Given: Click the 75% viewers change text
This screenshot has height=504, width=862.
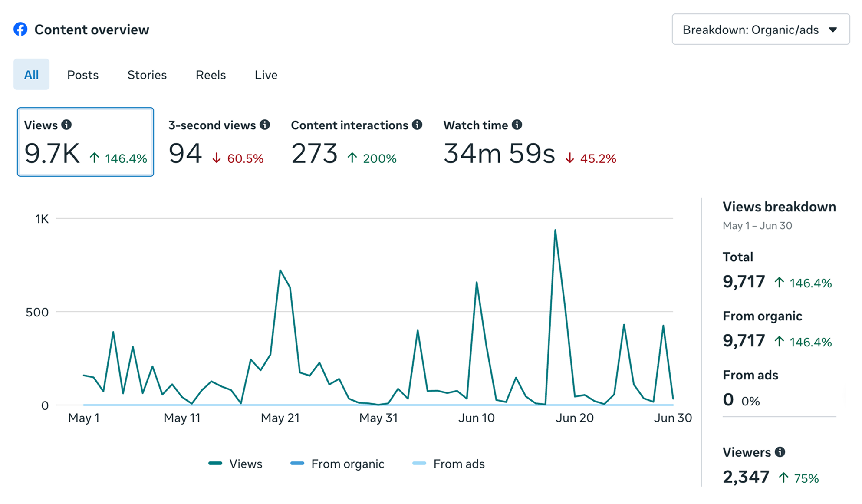Looking at the screenshot, I should coord(806,478).
